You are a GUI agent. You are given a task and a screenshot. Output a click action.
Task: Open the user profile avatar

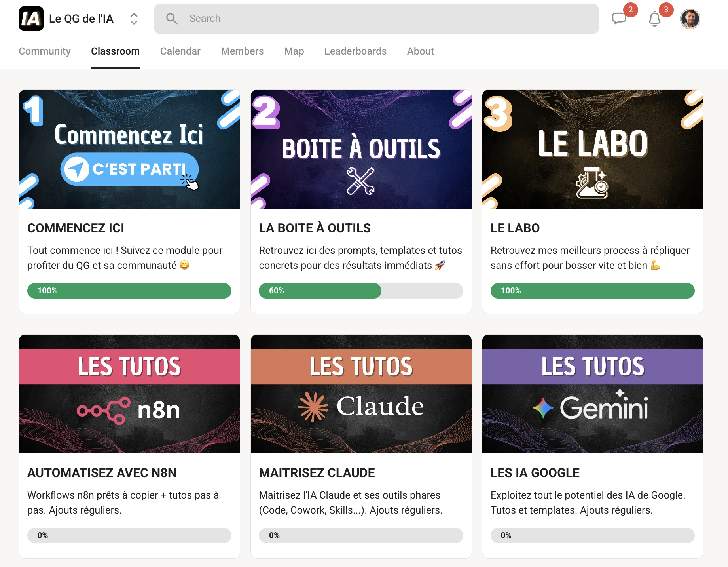tap(690, 19)
